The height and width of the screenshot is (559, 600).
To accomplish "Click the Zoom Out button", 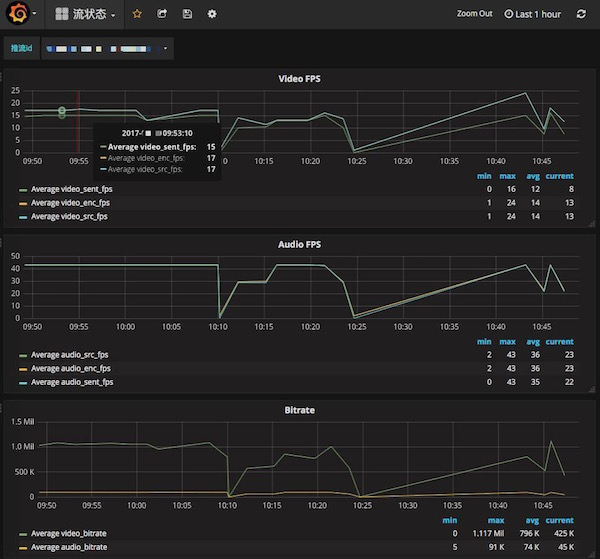I will 474,14.
